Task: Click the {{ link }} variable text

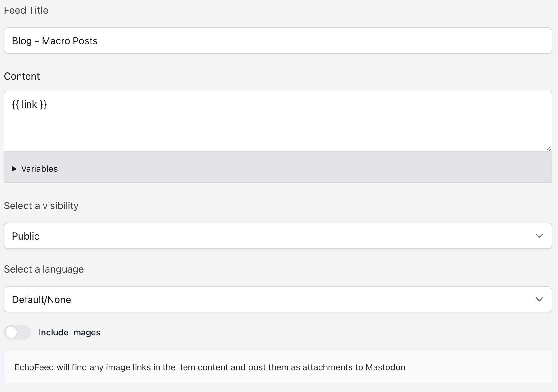Action: click(x=29, y=104)
